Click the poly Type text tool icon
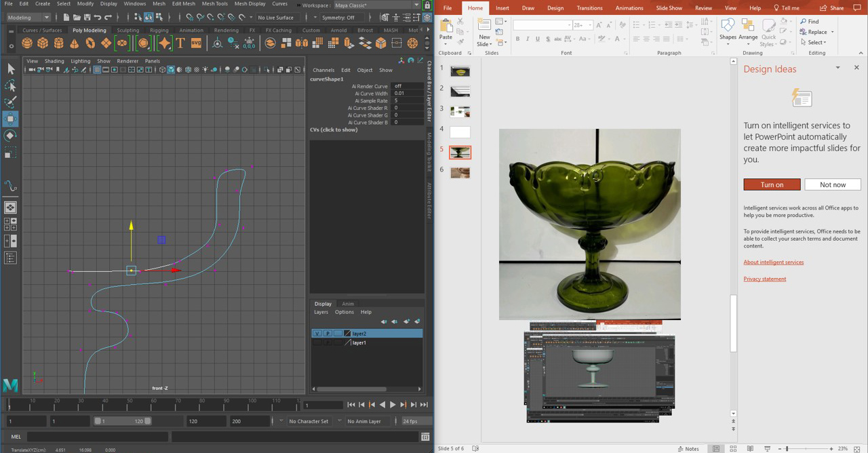868x453 pixels. point(180,43)
